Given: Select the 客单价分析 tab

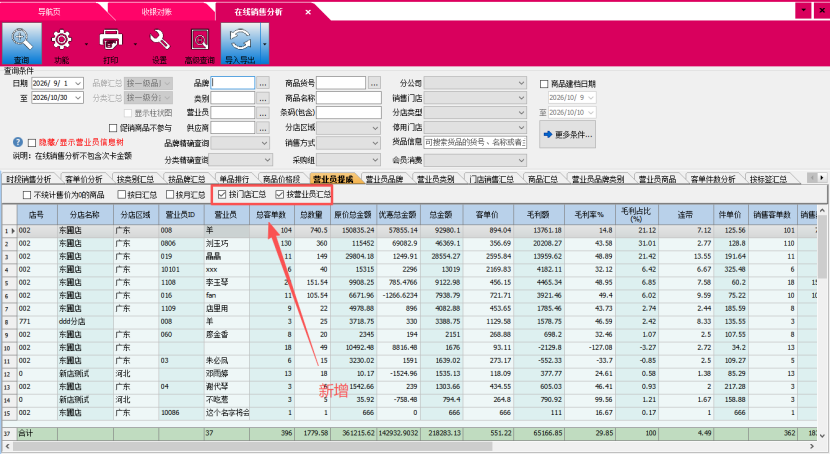Looking at the screenshot, I should tap(84, 179).
